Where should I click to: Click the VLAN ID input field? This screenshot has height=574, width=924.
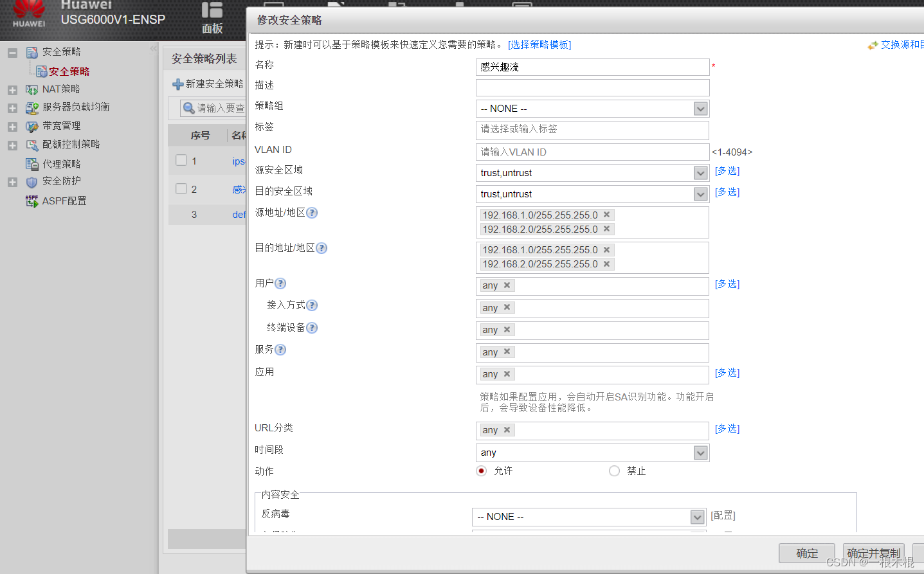point(592,152)
